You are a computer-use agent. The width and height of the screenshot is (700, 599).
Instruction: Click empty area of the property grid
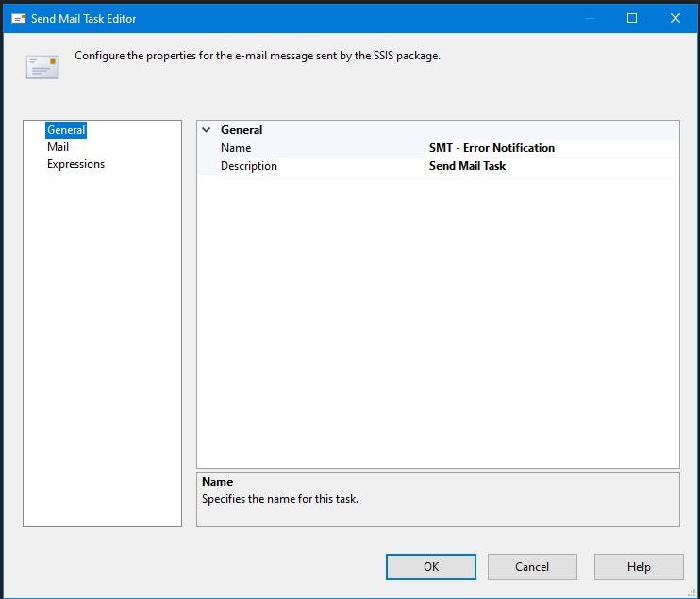coord(438,322)
